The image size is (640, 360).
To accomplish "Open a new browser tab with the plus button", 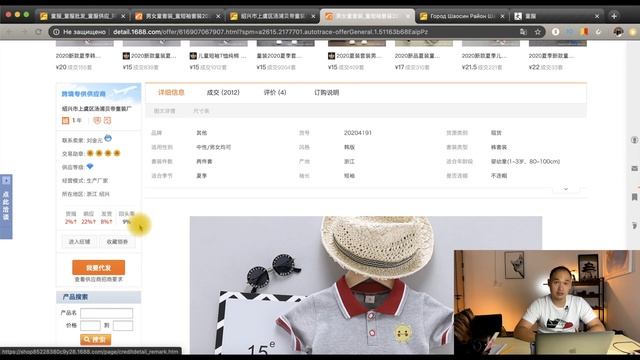I will (614, 16).
